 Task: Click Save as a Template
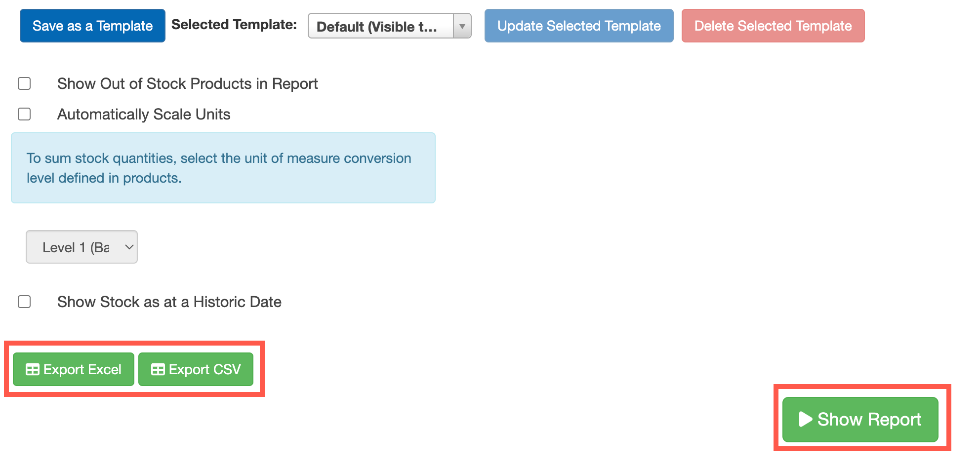92,26
